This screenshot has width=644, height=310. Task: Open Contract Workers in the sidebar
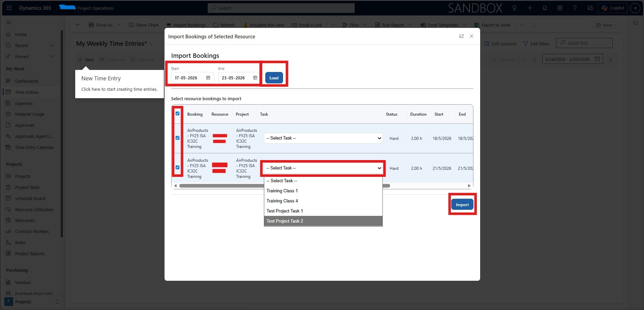click(x=32, y=231)
